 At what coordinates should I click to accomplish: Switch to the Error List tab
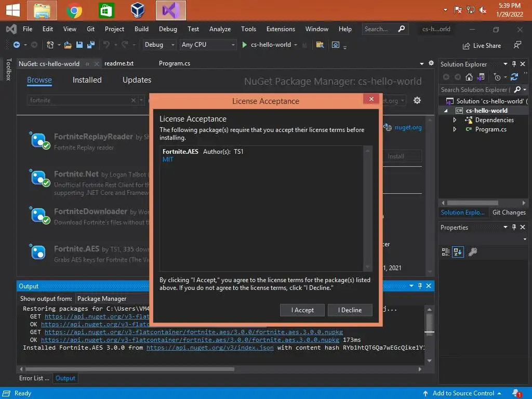click(34, 378)
